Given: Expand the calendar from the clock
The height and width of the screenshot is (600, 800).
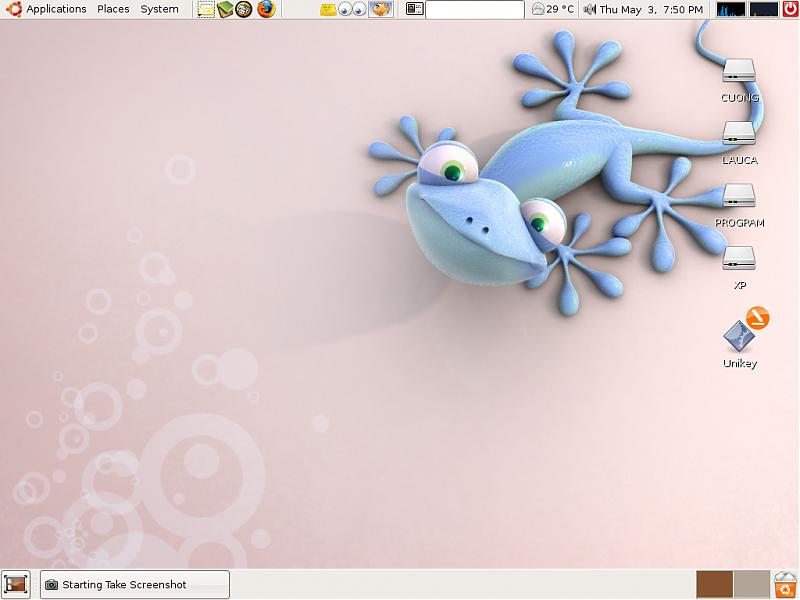Looking at the screenshot, I should pyautogui.click(x=650, y=9).
